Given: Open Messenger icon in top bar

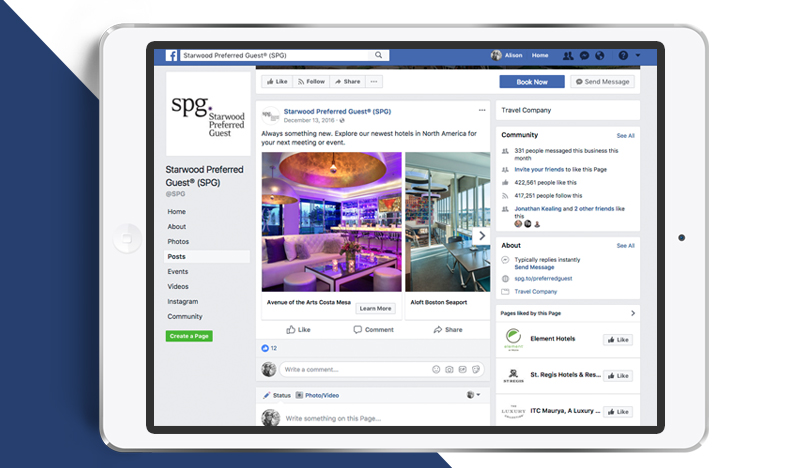Looking at the screenshot, I should 585,56.
